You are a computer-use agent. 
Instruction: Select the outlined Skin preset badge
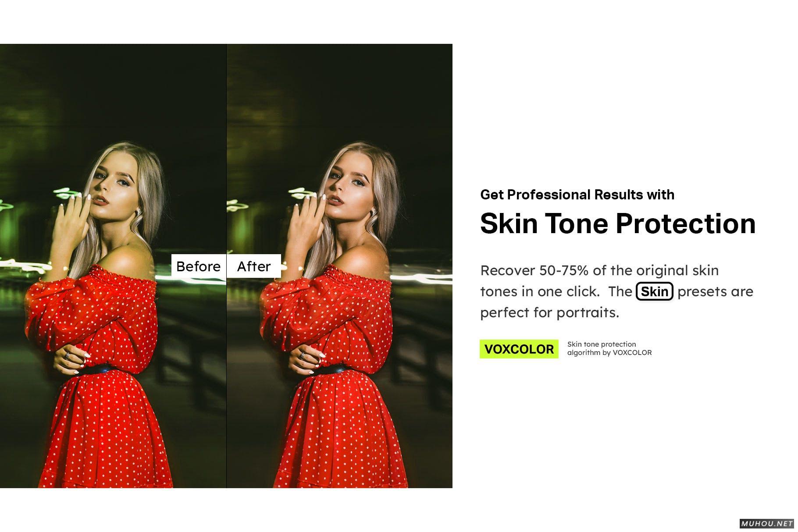(654, 291)
